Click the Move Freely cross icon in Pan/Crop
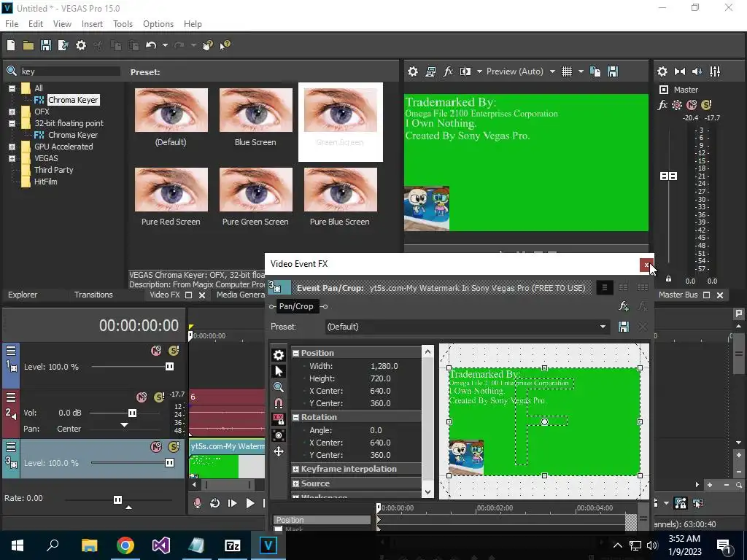 click(279, 451)
